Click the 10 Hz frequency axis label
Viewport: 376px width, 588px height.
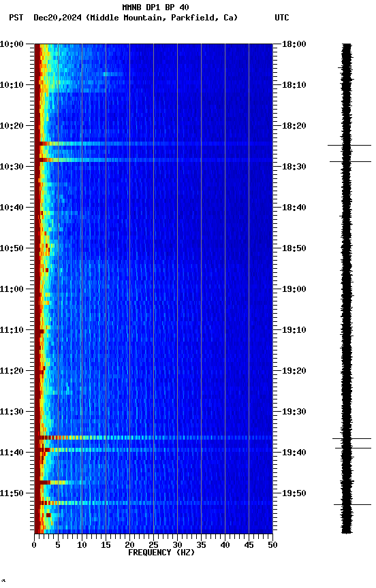coord(82,546)
